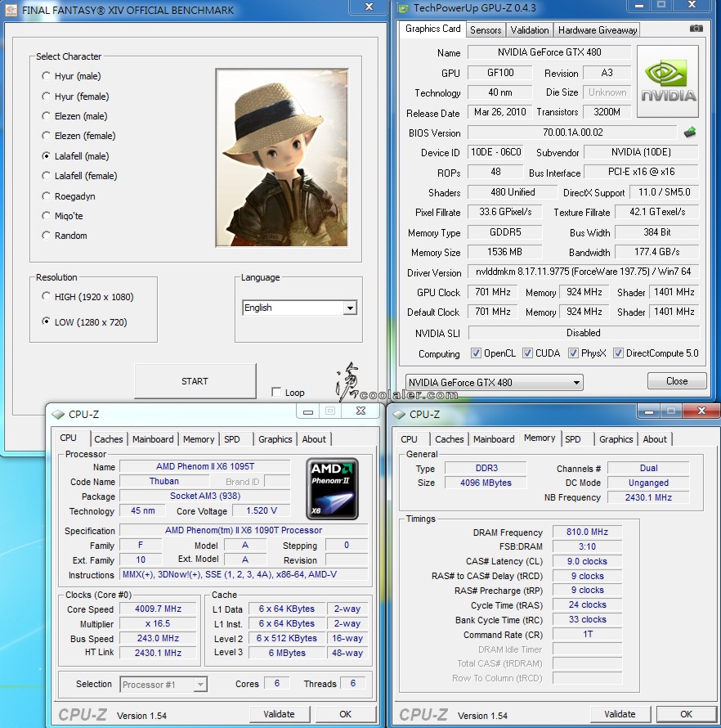Open the Hardware Giveaway tab
The height and width of the screenshot is (728, 721).
[597, 30]
